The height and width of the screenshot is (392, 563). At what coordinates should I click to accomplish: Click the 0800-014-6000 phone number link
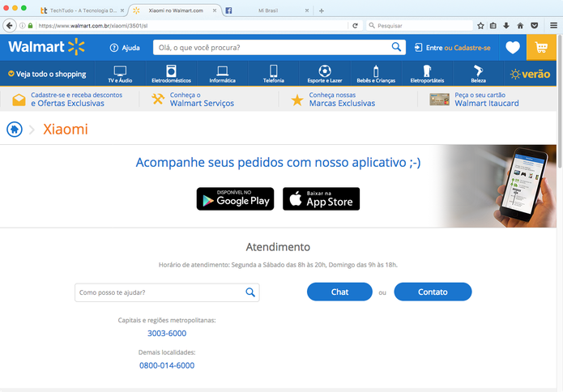pos(167,365)
